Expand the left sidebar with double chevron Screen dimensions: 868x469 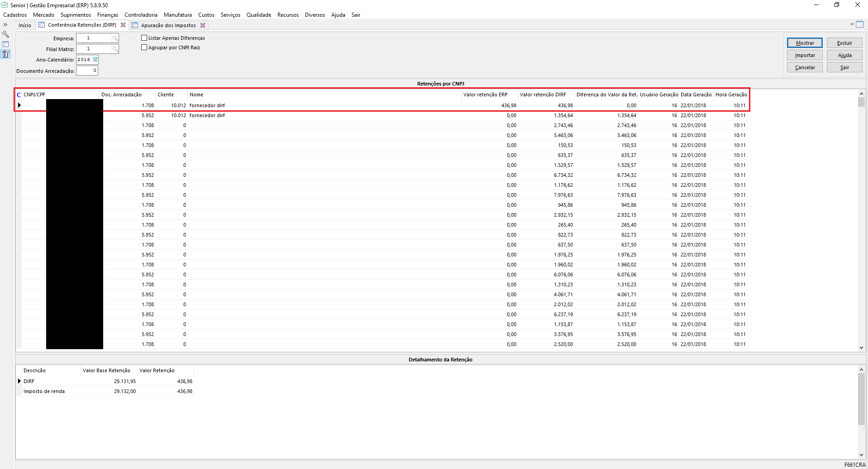tap(5, 25)
